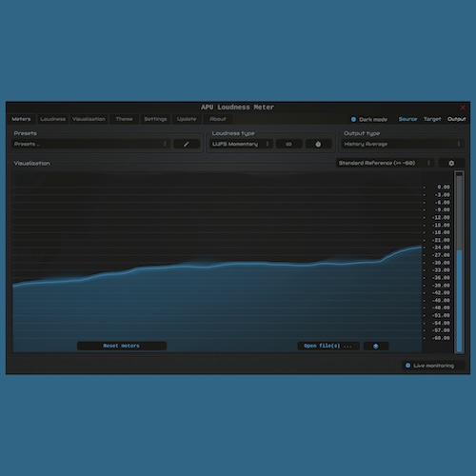The image size is (476, 476).
Task: Open visualization settings gear icon
Action: pyautogui.click(x=451, y=163)
